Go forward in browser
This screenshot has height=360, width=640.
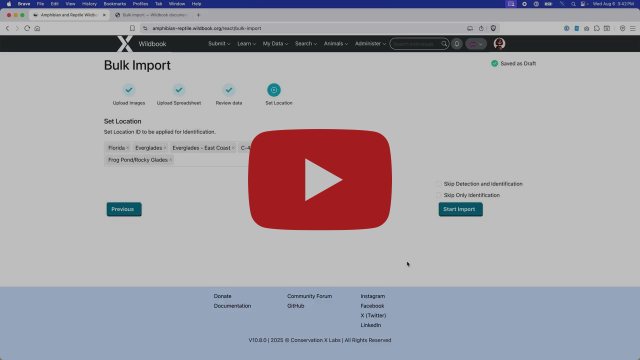(x=17, y=28)
